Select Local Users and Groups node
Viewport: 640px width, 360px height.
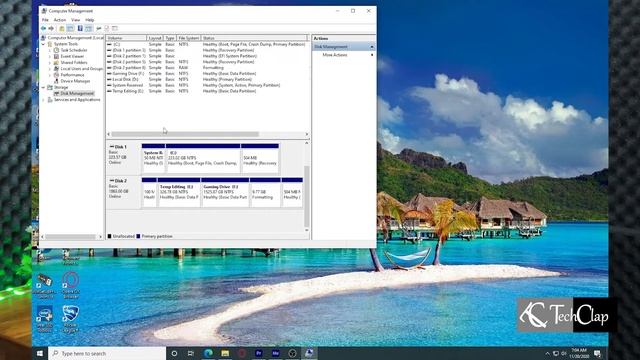[82, 69]
